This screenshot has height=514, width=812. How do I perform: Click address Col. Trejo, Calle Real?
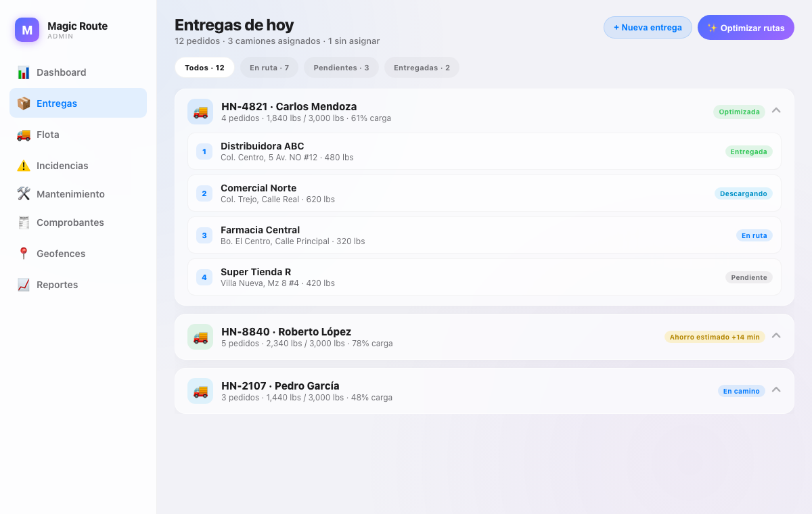point(260,200)
